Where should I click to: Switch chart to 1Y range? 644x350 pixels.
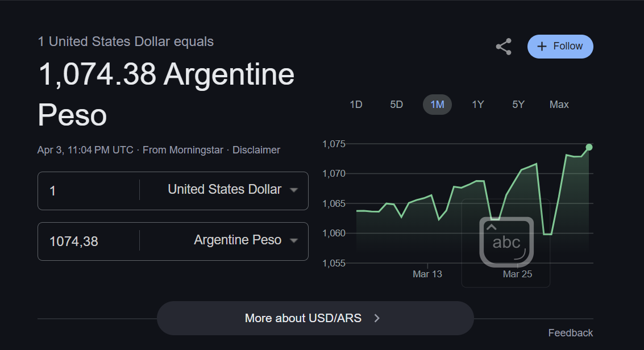click(478, 105)
